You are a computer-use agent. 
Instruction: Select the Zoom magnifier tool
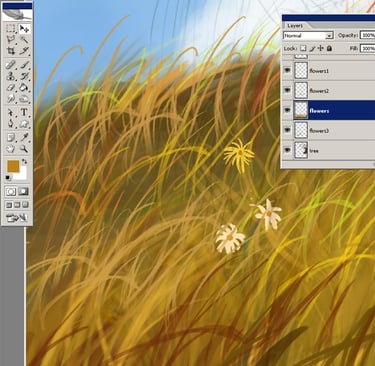(24, 149)
